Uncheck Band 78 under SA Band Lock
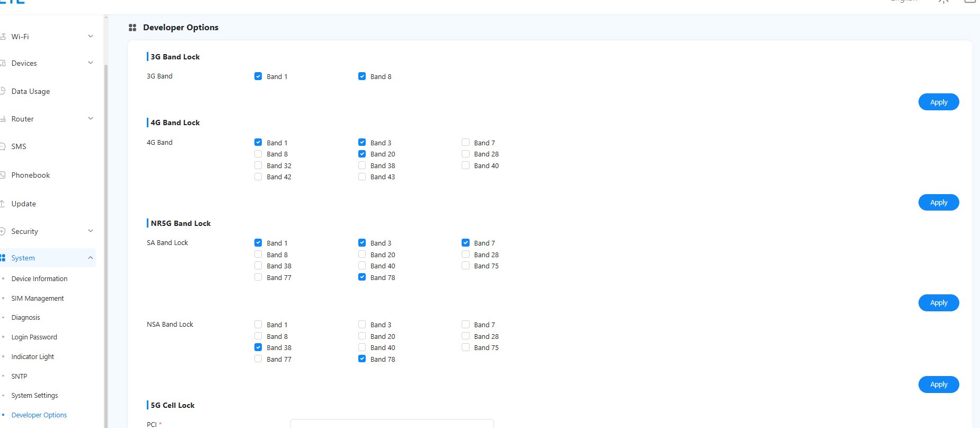Viewport: 980px width, 428px height. click(x=362, y=277)
